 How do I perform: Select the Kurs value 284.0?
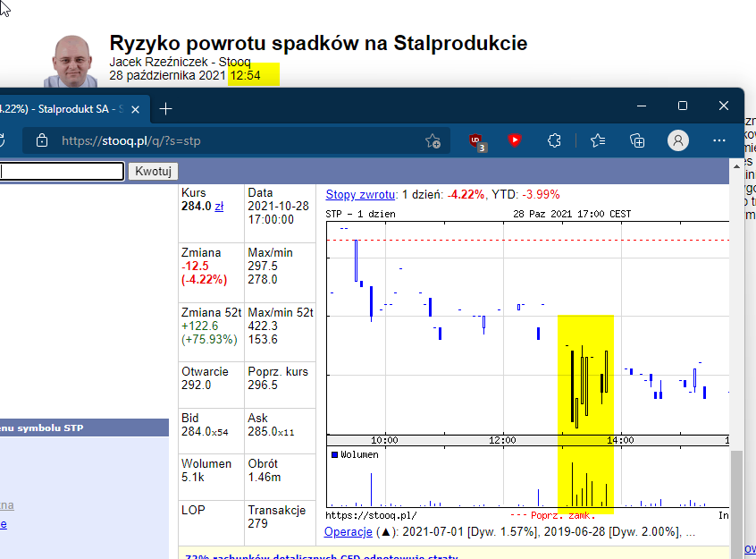click(197, 206)
